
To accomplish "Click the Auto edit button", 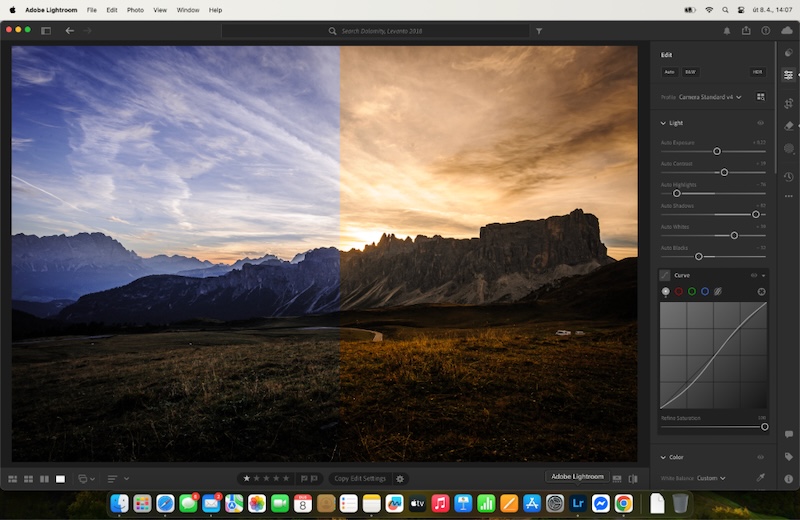I will (669, 72).
